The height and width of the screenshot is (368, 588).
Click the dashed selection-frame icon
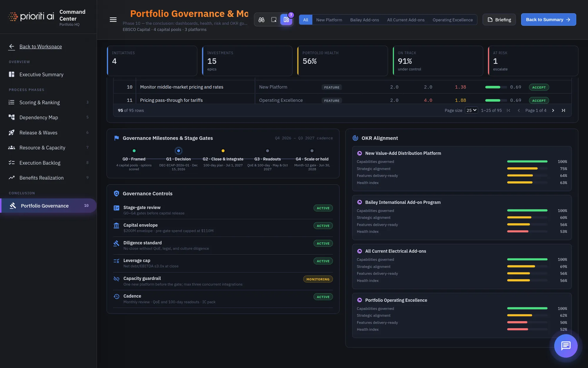pyautogui.click(x=274, y=20)
